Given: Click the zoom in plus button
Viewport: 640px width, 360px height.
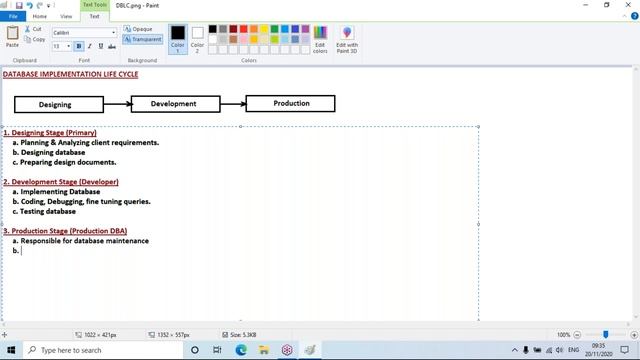Looking at the screenshot, I should [x=634, y=335].
